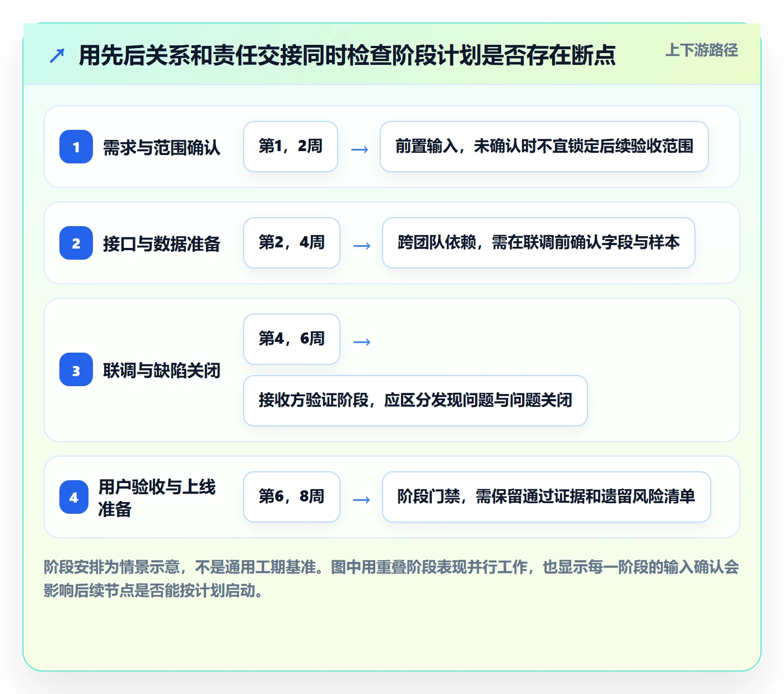Screen dimensions: 784x694
Task: Click the number 1 step badge
Action: click(76, 147)
